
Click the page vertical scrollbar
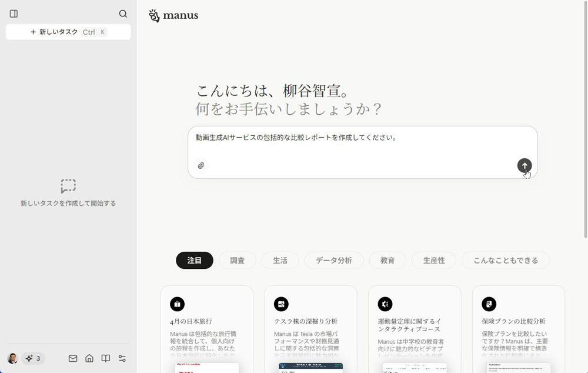(x=586, y=120)
